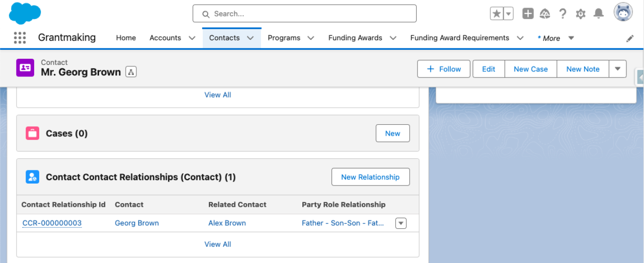
Task: Select the Contacts tab
Action: coord(224,38)
